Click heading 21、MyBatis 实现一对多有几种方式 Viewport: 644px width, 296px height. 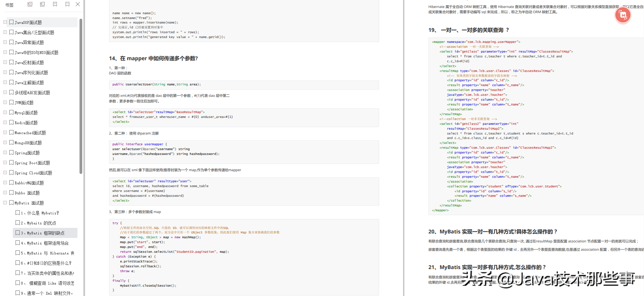coord(487,267)
